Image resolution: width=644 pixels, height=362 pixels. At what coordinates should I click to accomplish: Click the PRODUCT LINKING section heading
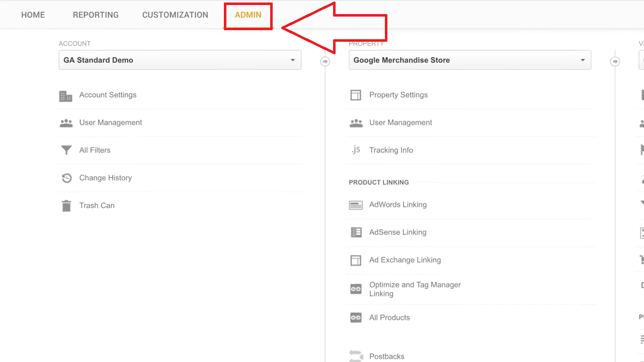[379, 183]
